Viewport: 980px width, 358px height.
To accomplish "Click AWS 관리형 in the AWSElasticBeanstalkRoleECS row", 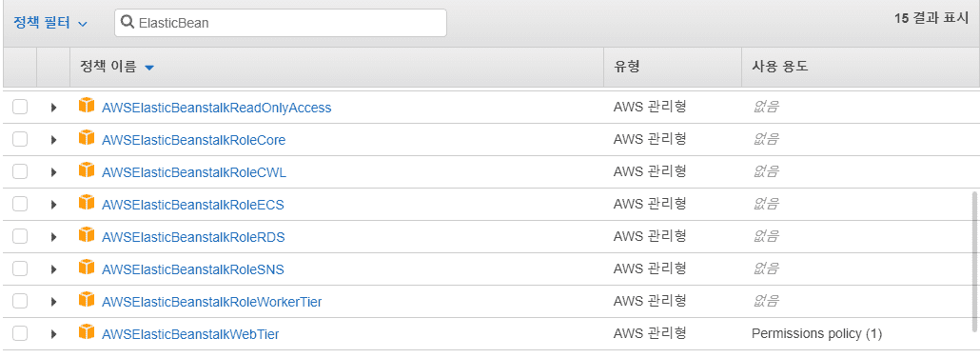I will pyautogui.click(x=650, y=204).
